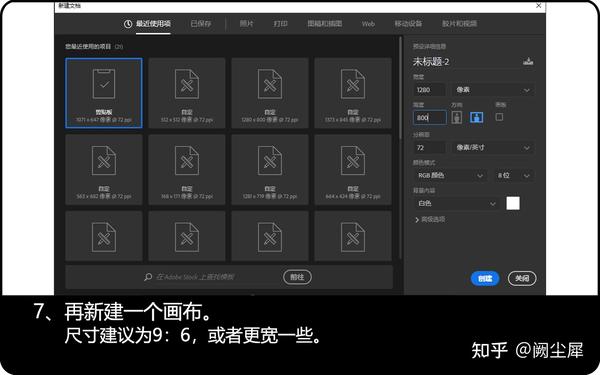Open the 胶片和视频 tab
600x375 pixels.
pyautogui.click(x=460, y=24)
